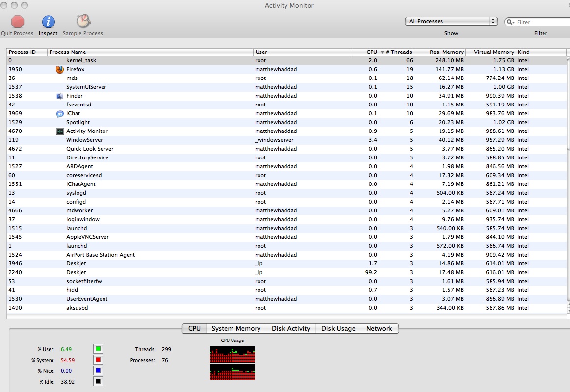Select the socketfilterfw process row

click(x=286, y=282)
